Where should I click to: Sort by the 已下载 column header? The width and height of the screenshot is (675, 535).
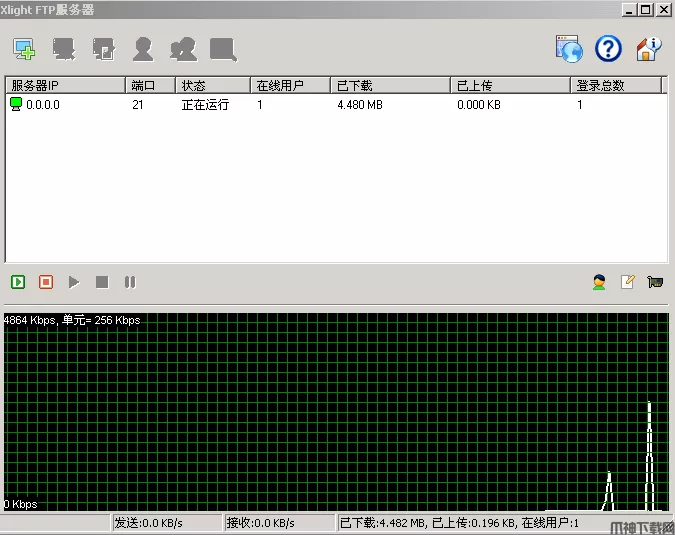click(390, 86)
